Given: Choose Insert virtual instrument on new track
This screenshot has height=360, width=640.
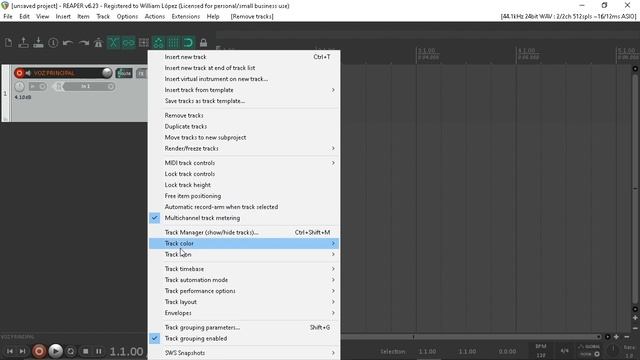Looking at the screenshot, I should 244,79.
